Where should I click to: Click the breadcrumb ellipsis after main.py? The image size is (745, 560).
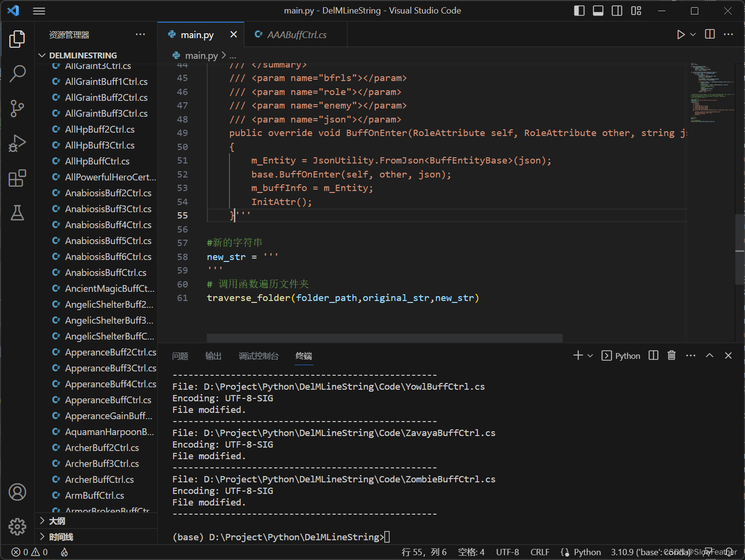pyautogui.click(x=233, y=56)
